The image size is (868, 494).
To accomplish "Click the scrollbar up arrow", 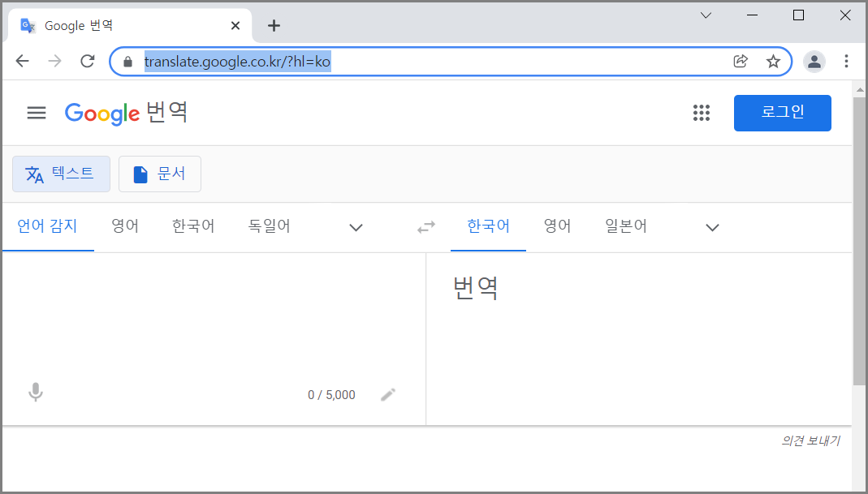I will point(859,89).
